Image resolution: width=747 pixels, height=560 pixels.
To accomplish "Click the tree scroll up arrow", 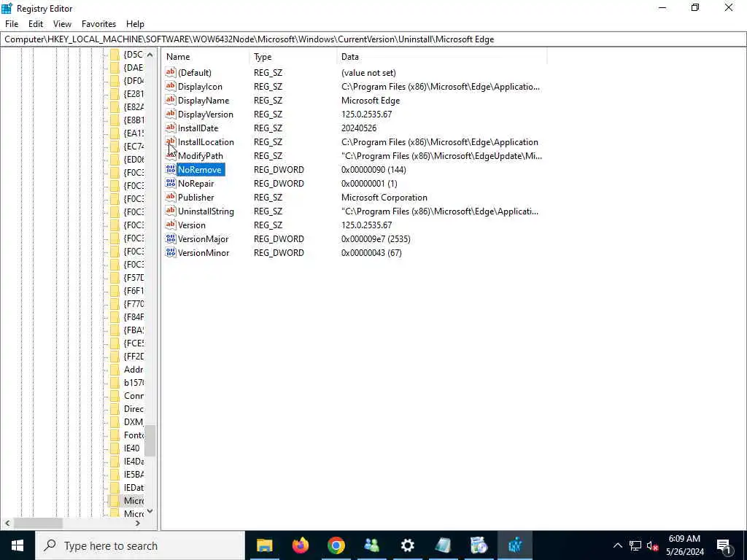I will click(150, 55).
